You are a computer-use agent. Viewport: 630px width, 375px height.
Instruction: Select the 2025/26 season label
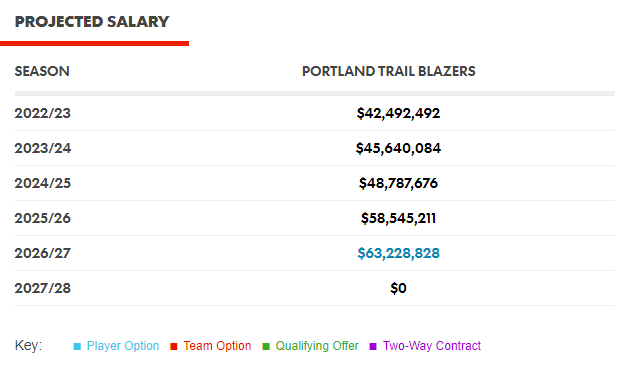pyautogui.click(x=43, y=218)
